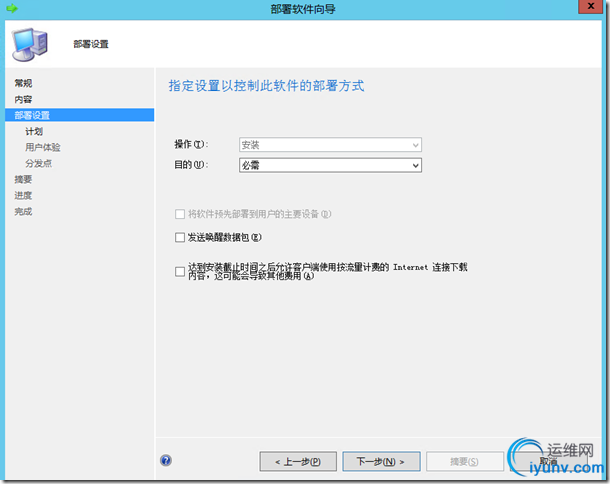The width and height of the screenshot is (610, 484).
Task: Enable the 发送唤醒数据包 checkbox
Action: click(x=180, y=237)
